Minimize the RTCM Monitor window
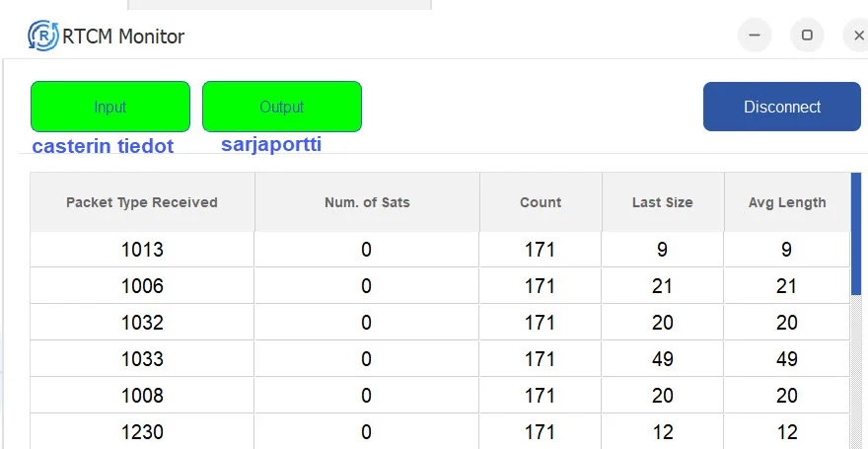 tap(754, 36)
